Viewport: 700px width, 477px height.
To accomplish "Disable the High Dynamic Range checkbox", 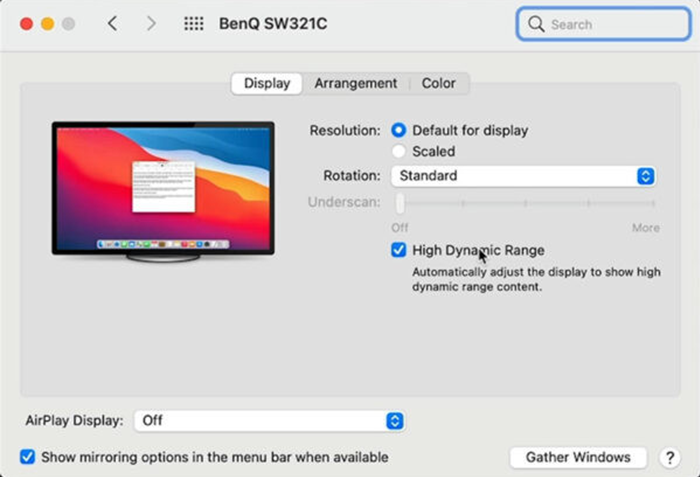I will 399,250.
